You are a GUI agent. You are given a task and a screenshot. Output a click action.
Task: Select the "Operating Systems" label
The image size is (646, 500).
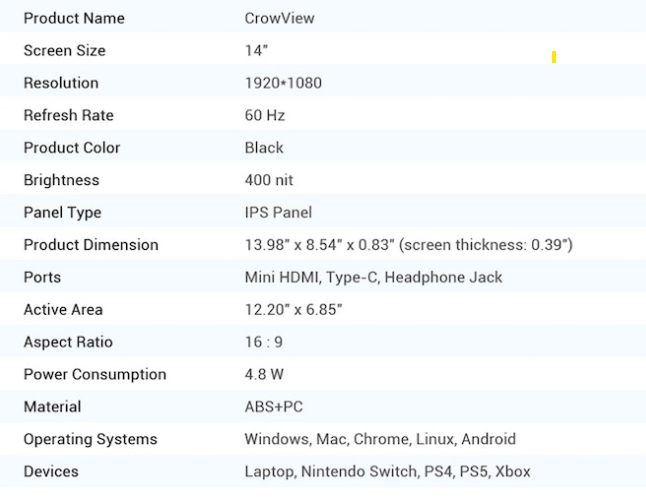(91, 439)
